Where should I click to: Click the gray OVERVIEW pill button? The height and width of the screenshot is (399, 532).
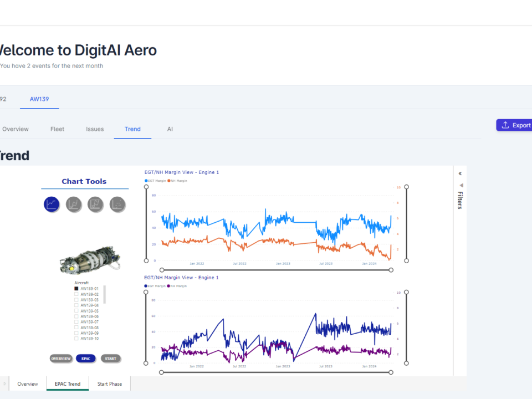tap(61, 359)
